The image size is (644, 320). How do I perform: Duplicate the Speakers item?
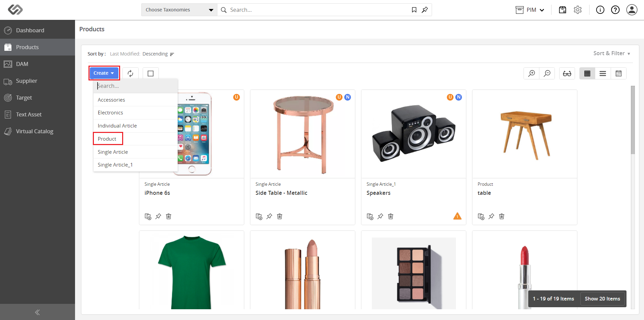[370, 216]
